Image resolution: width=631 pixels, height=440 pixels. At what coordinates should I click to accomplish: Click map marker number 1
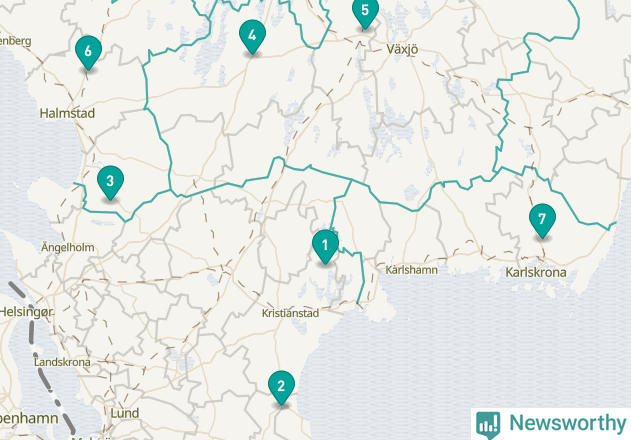pyautogui.click(x=325, y=246)
